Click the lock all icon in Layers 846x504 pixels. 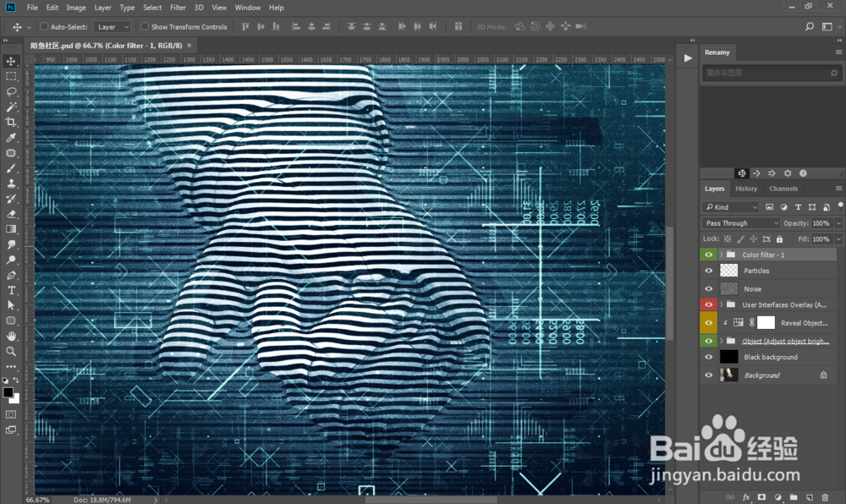pyautogui.click(x=780, y=238)
